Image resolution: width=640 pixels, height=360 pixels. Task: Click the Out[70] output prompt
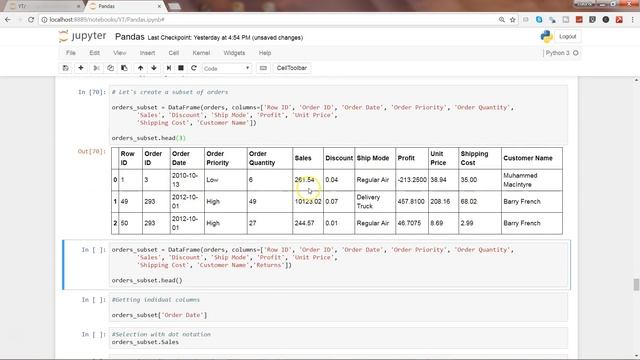[x=92, y=151]
